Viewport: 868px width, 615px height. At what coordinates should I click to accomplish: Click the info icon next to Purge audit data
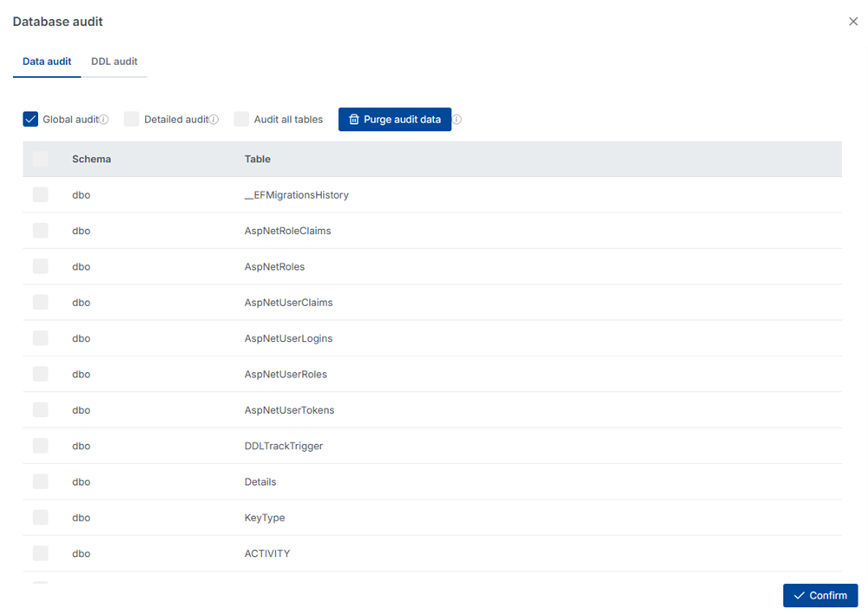pyautogui.click(x=457, y=119)
